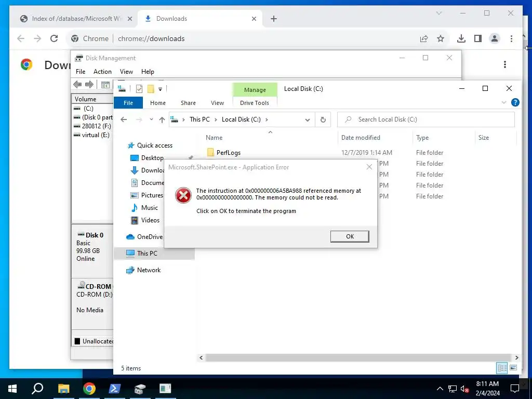This screenshot has width=532, height=399.
Task: Open Disk Management View menu
Action: [x=126, y=72]
